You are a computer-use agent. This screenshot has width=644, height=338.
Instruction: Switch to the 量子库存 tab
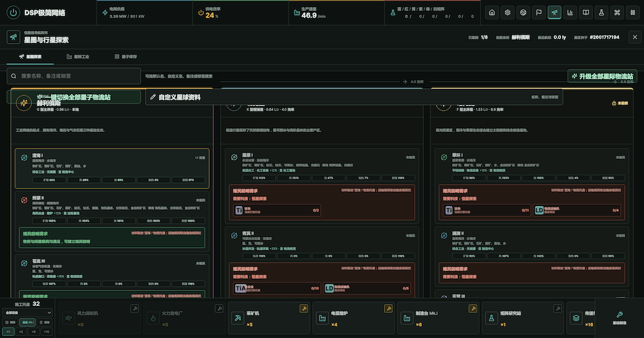126,57
